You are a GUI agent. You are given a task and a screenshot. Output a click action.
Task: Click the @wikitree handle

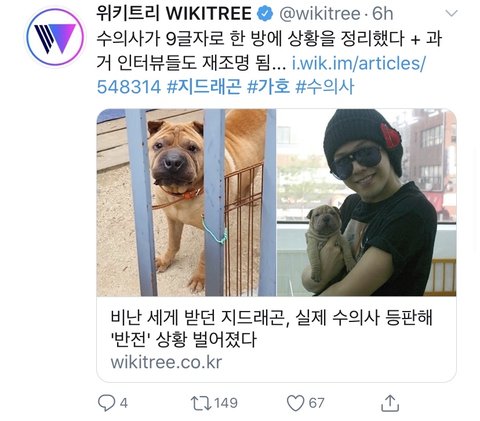click(x=320, y=14)
